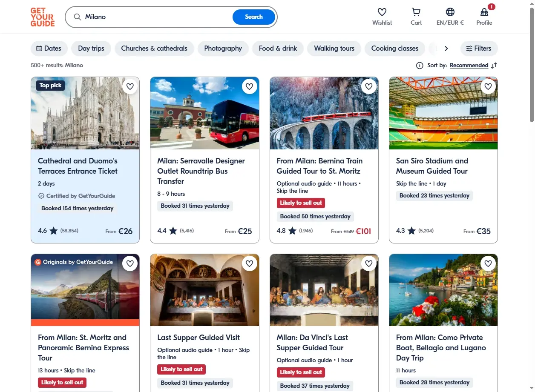Select the Walking tours filter chip
The width and height of the screenshot is (535, 392).
coord(334,49)
